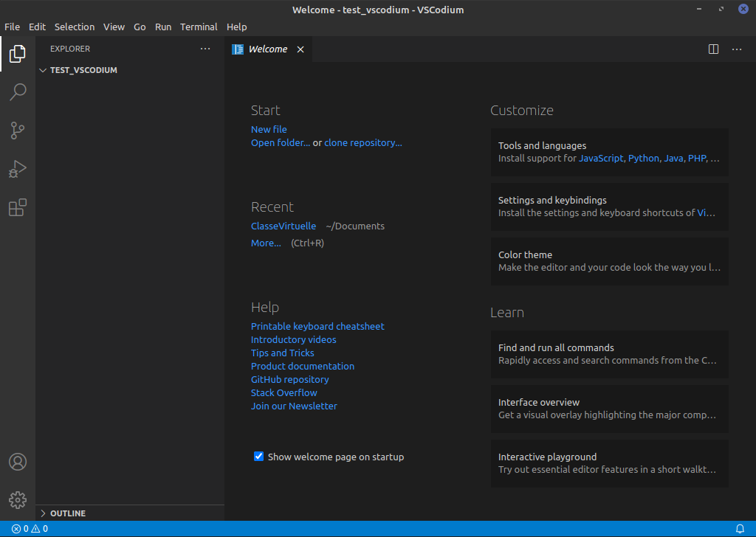The image size is (756, 537).
Task: Open the ClasseVirtuelle recent folder
Action: pyautogui.click(x=283, y=226)
